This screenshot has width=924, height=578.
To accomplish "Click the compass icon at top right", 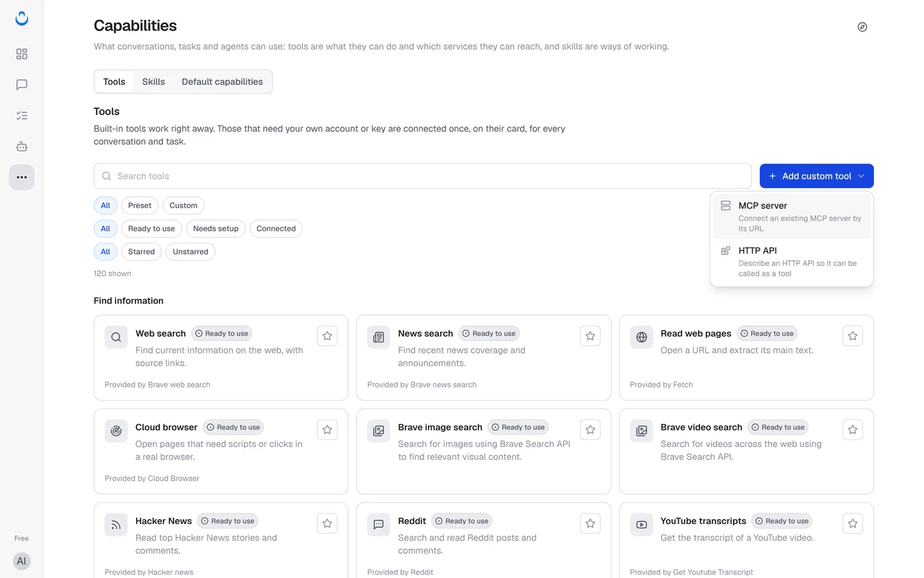I will [862, 27].
